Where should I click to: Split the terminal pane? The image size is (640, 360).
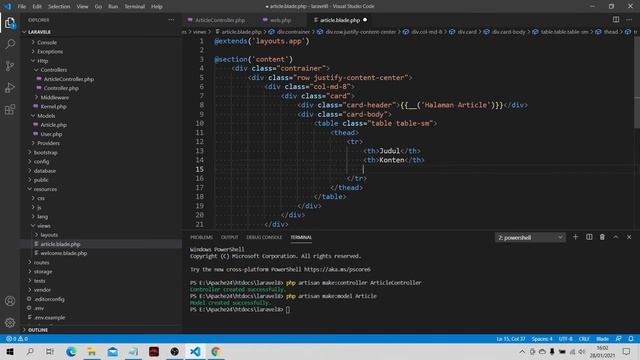click(589, 237)
